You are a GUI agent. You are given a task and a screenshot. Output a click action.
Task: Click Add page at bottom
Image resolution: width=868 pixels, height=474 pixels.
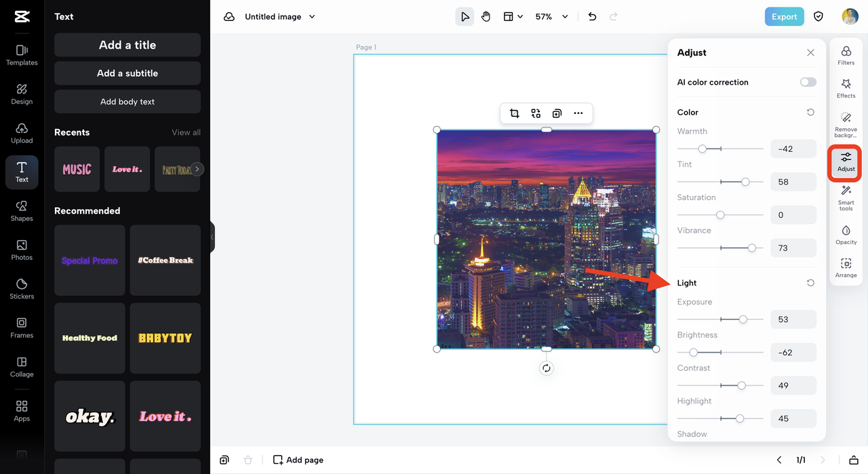298,460
